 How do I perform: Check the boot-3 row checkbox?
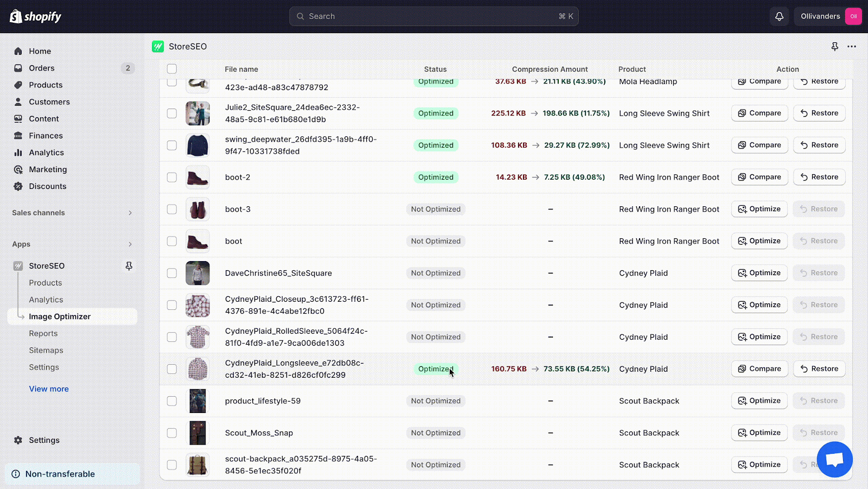[172, 209]
